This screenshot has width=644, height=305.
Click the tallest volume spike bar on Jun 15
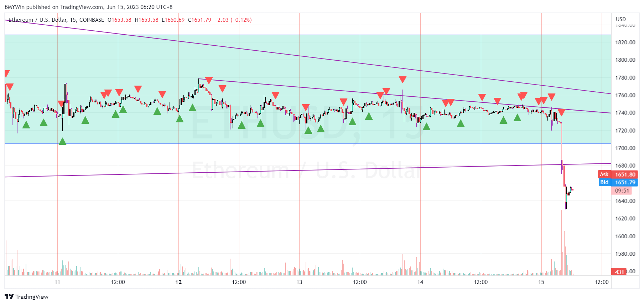click(562, 243)
